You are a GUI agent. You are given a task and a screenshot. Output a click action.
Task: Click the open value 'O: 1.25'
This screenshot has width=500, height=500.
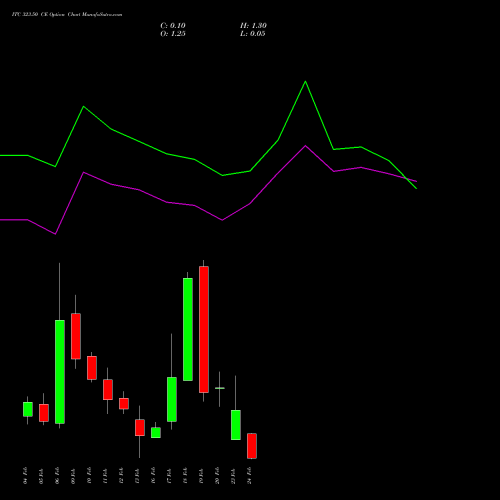coord(173,34)
